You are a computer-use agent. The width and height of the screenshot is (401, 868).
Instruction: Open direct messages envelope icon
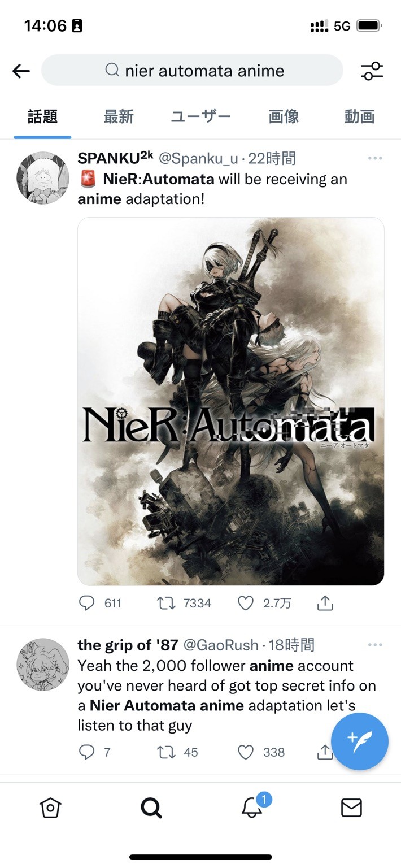tap(351, 808)
